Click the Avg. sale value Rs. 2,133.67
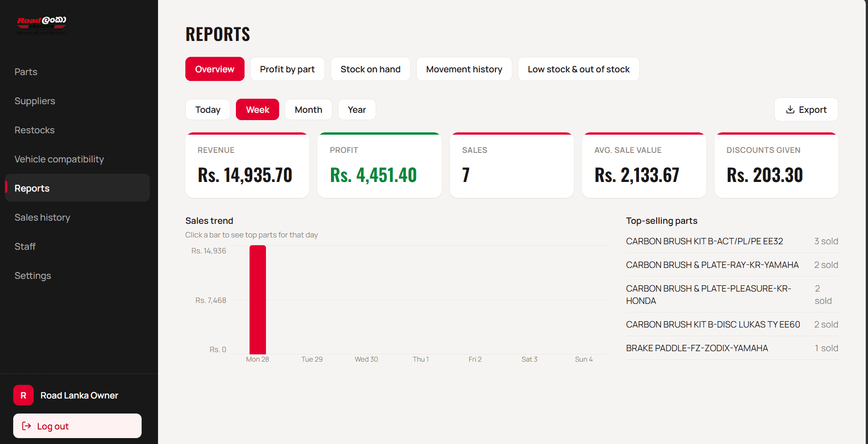This screenshot has height=444, width=868. [644, 165]
